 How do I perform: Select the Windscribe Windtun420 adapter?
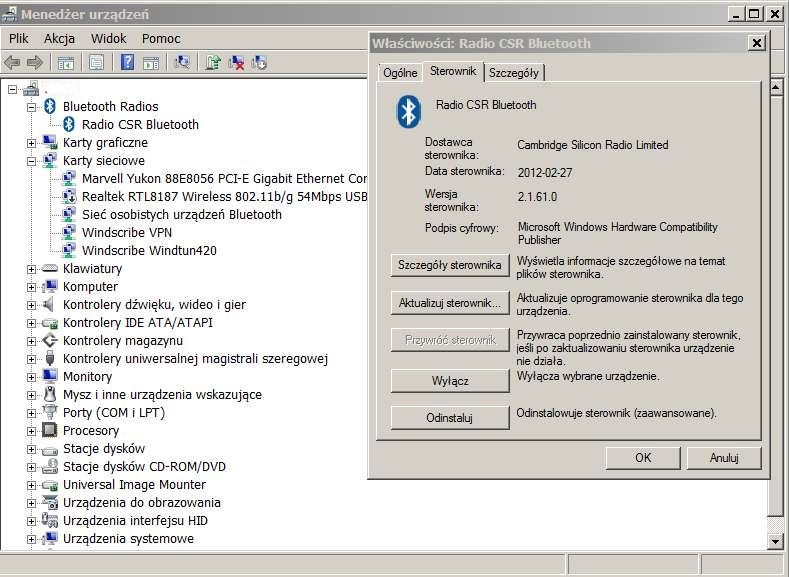[x=149, y=251]
